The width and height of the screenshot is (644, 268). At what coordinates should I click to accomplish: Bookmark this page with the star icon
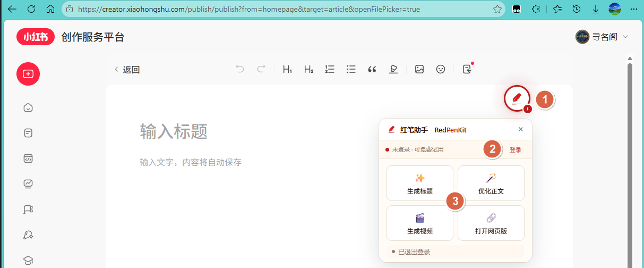[497, 9]
